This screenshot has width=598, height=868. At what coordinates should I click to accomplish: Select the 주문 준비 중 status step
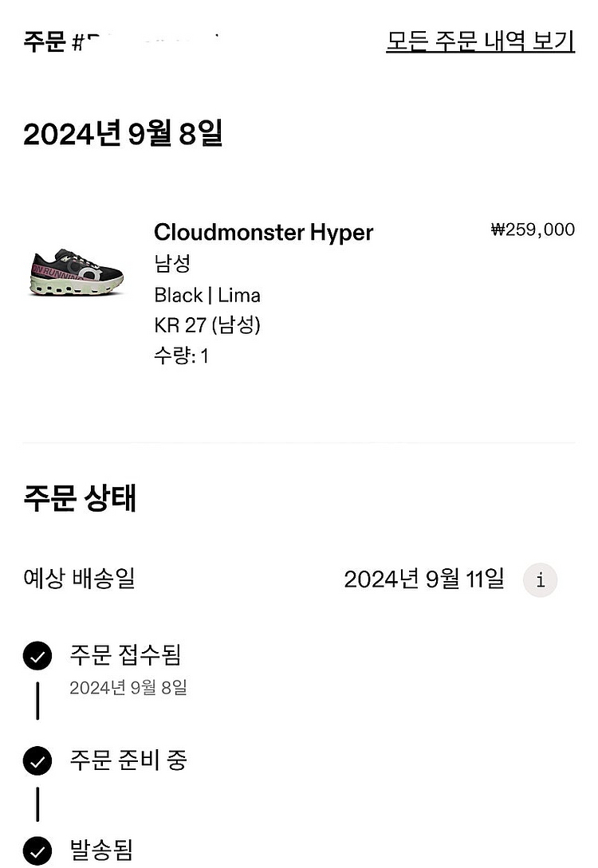pos(128,760)
